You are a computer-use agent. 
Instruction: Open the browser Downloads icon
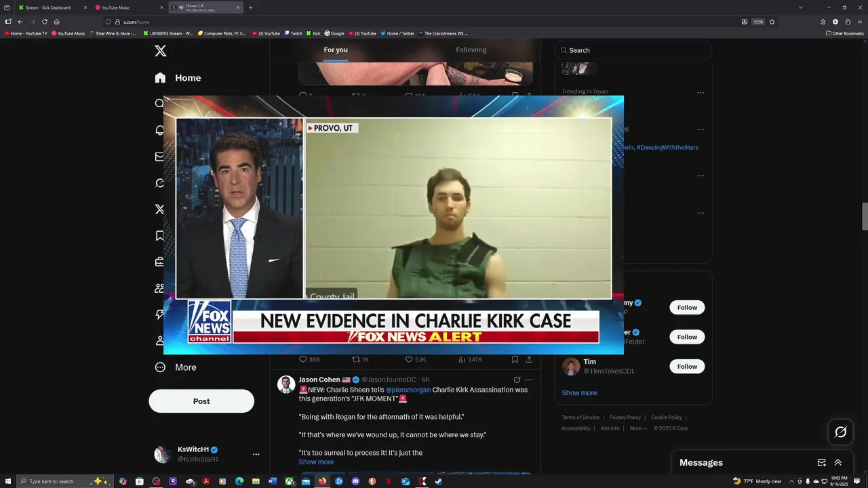tap(823, 22)
